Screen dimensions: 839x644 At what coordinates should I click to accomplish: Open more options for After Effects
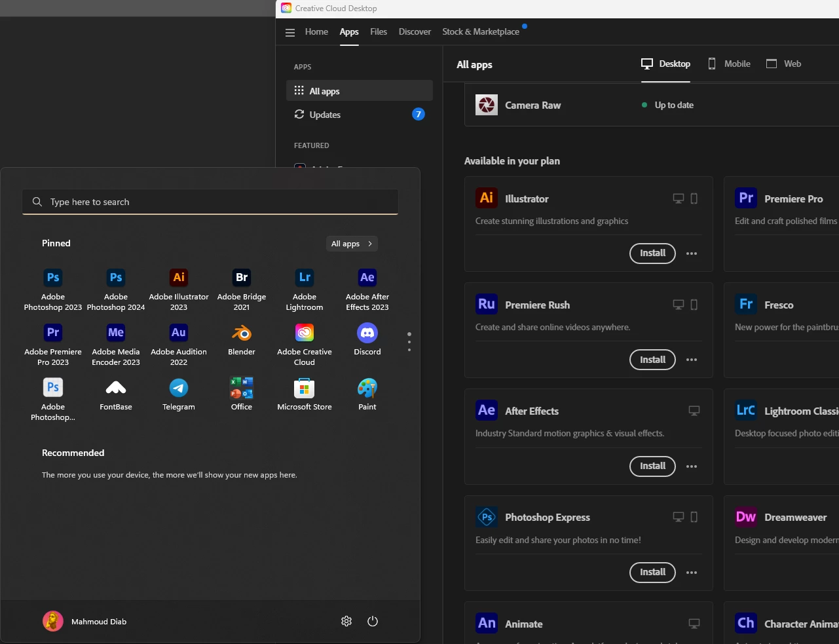[x=692, y=466]
